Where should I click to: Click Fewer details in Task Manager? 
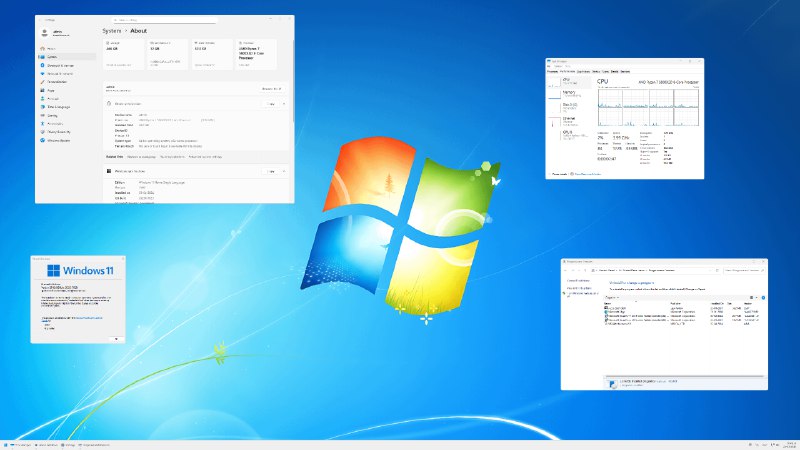(x=558, y=174)
